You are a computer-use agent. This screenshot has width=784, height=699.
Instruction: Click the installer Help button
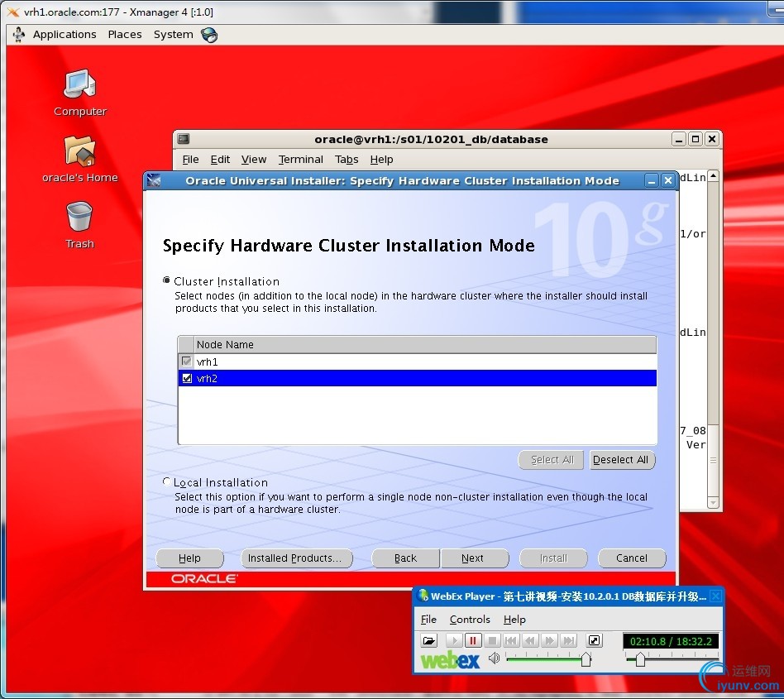190,558
